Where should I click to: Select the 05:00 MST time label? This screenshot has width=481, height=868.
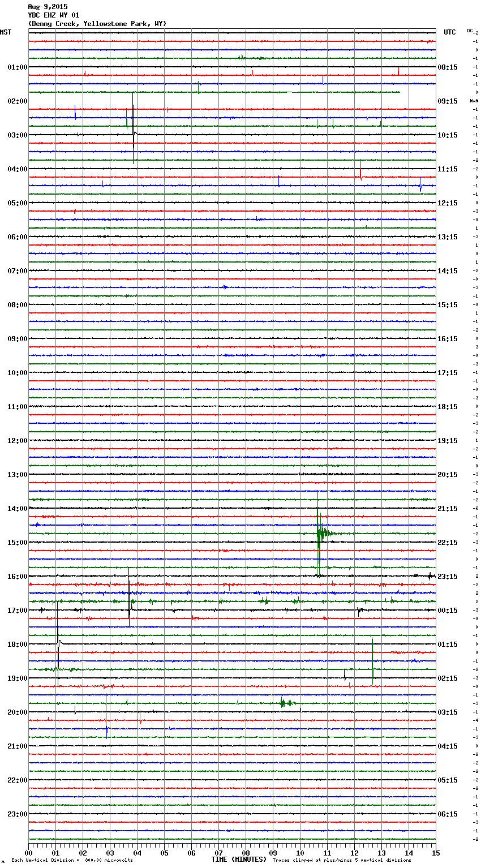[18, 203]
